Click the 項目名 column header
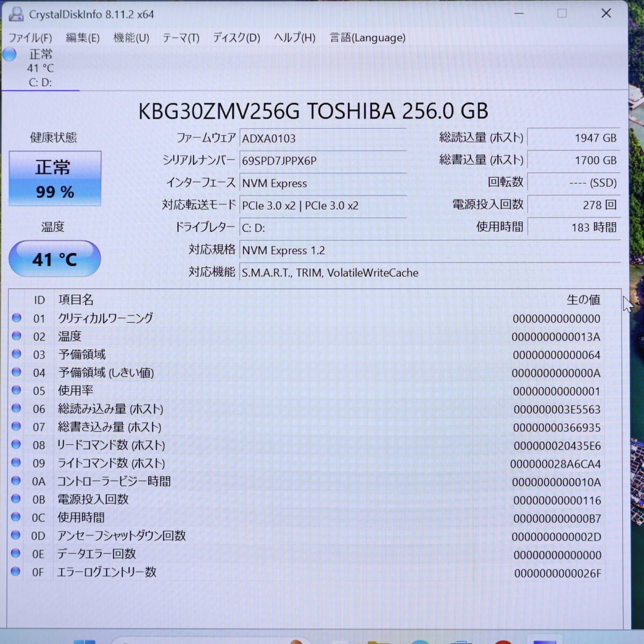644x644 pixels. point(76,299)
